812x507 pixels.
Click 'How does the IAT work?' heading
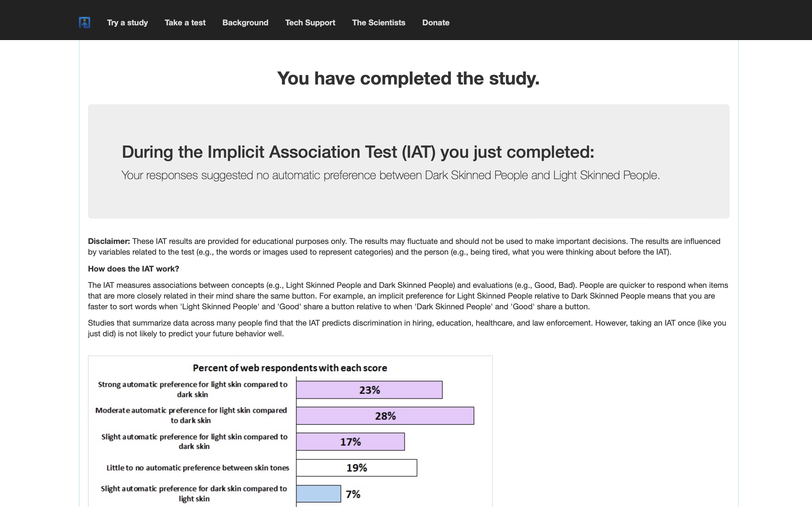click(134, 269)
